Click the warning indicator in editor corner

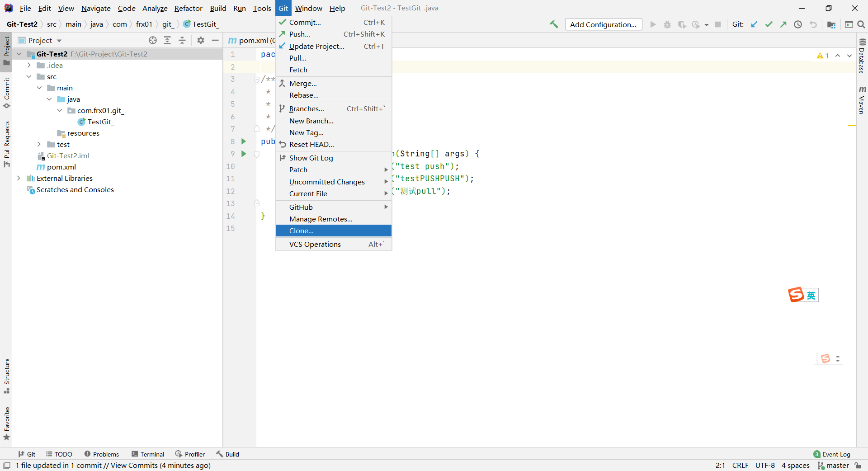[823, 56]
